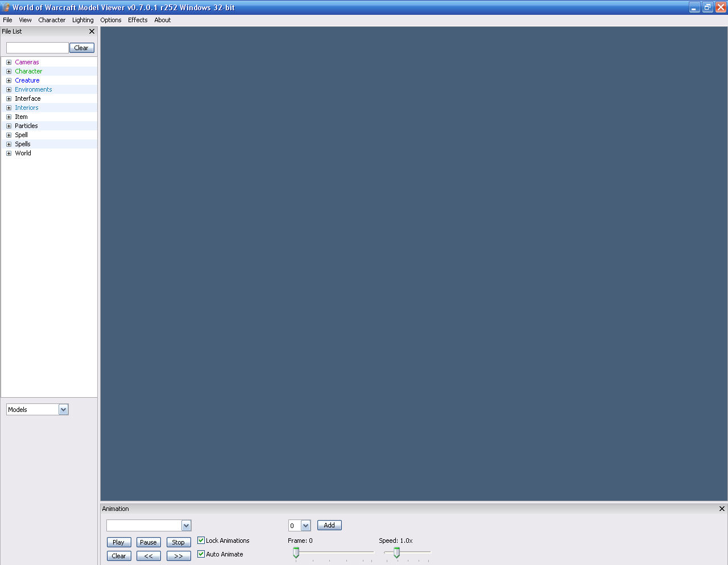Select the Spell folder label
Viewport: 728px width, 565px height.
pos(21,135)
